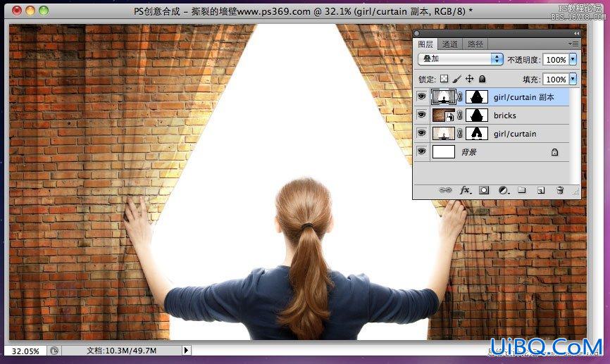Screen dimensions: 610x364
Task: Click the link layers icon in Layers panel
Action: 445,190
